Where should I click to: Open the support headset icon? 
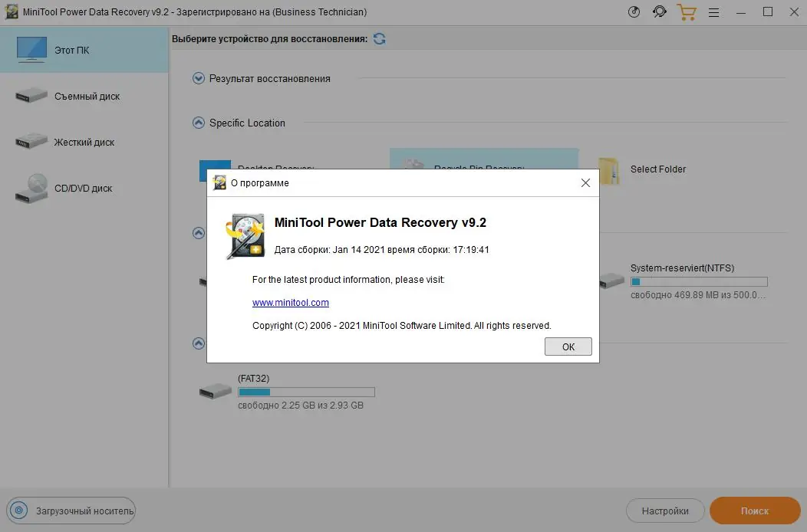[659, 11]
